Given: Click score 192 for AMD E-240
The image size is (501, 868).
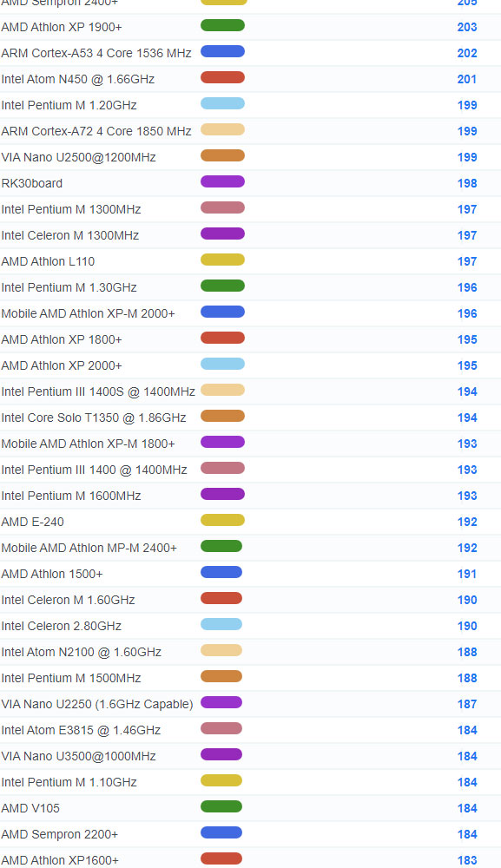Looking at the screenshot, I should tap(467, 522).
